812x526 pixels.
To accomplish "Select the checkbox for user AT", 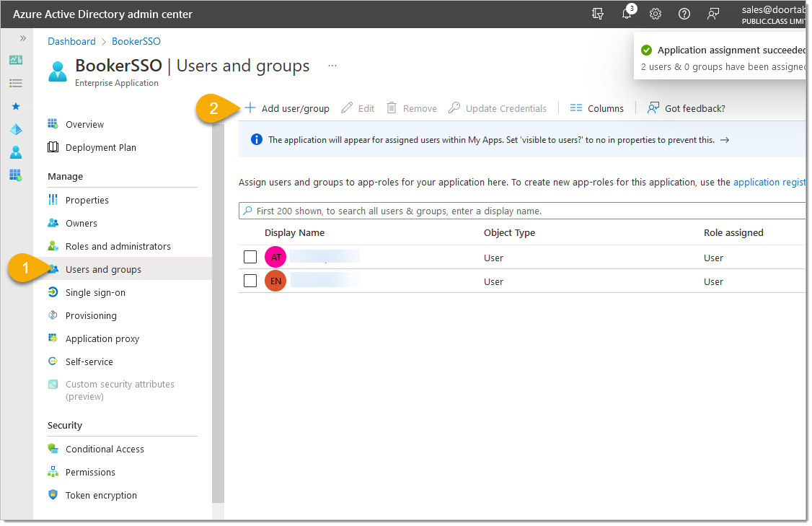I will (250, 258).
